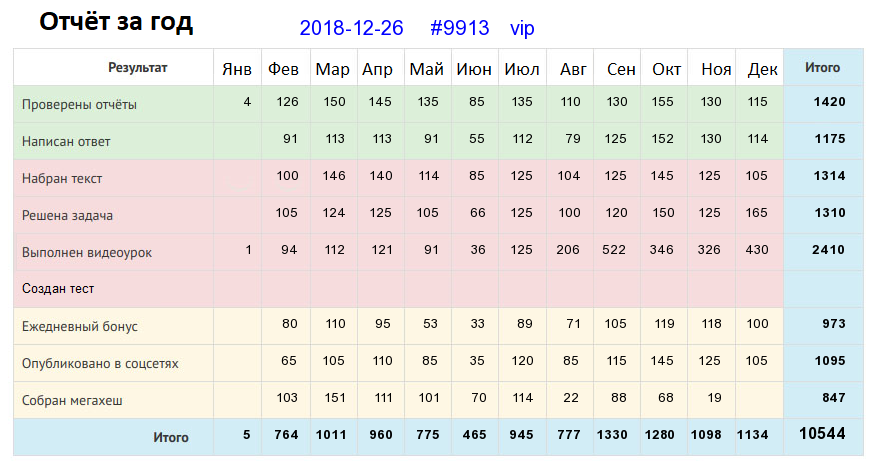871x465 pixels.
Task: Click total 2410 for Выполнен видеоурок
Action: pos(828,250)
